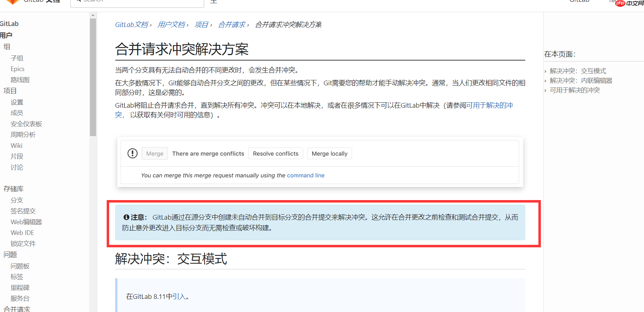Image resolution: width=644 pixels, height=312 pixels.
Task: Open 路线图 in the sidebar
Action: (x=20, y=80)
